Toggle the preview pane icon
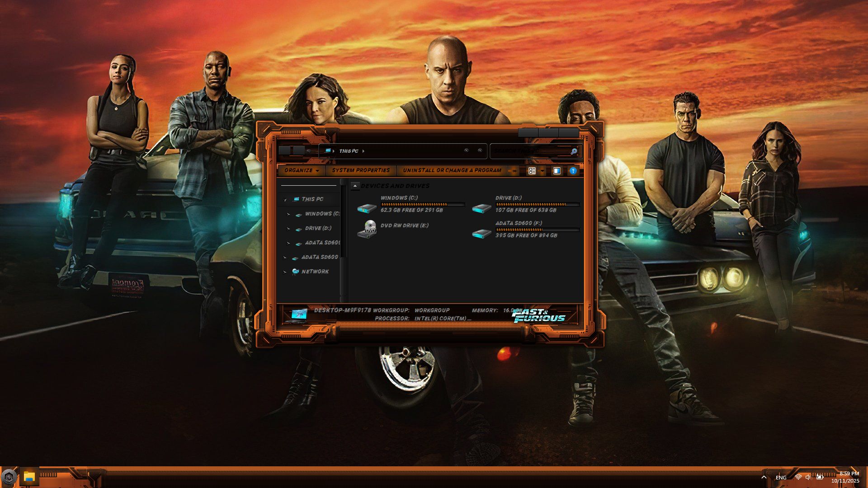868x488 pixels. [557, 171]
